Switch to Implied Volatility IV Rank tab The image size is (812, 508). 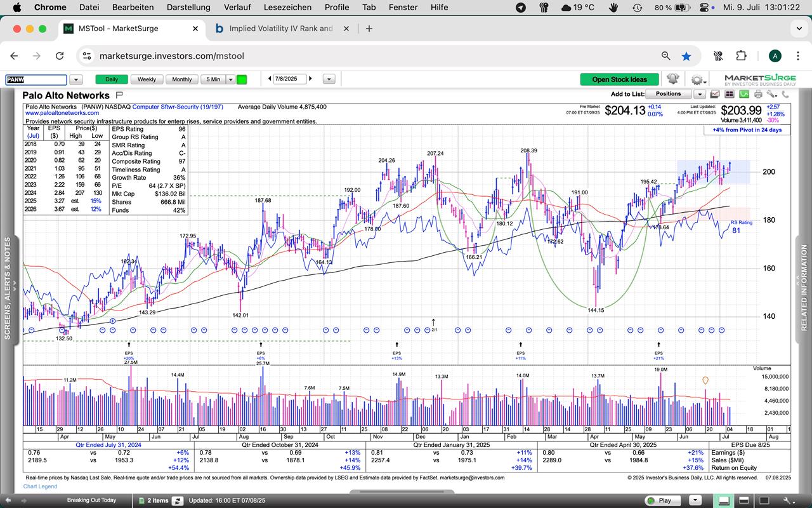(x=280, y=29)
